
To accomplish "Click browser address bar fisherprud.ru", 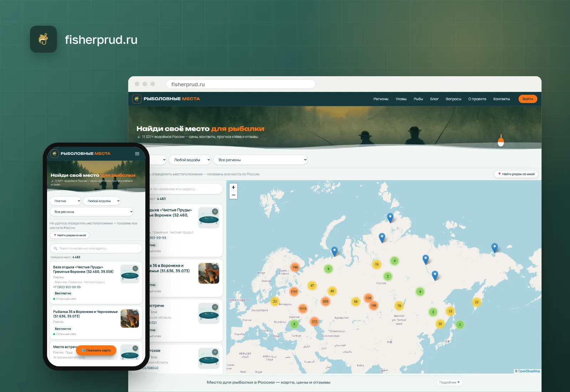I will 241,84.
